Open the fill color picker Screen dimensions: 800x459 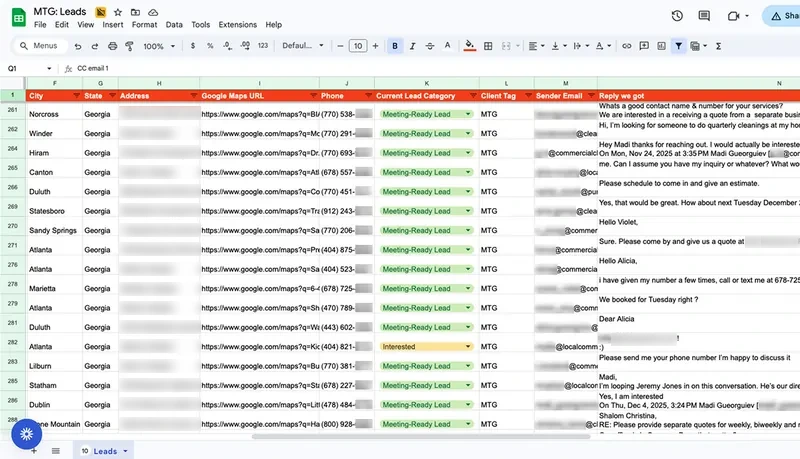(x=470, y=46)
